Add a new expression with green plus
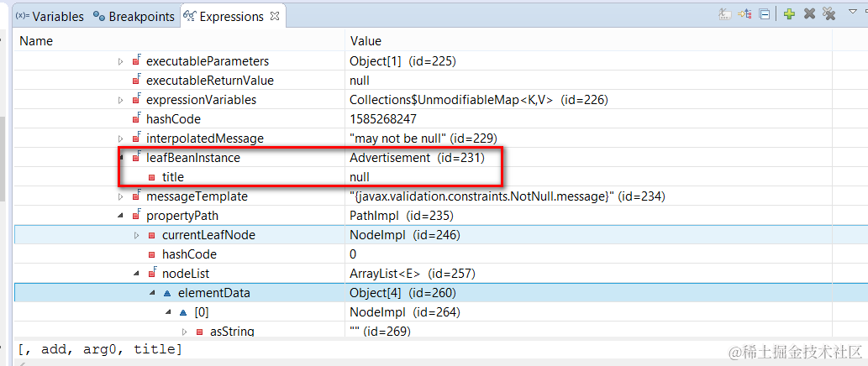 pyautogui.click(x=789, y=14)
